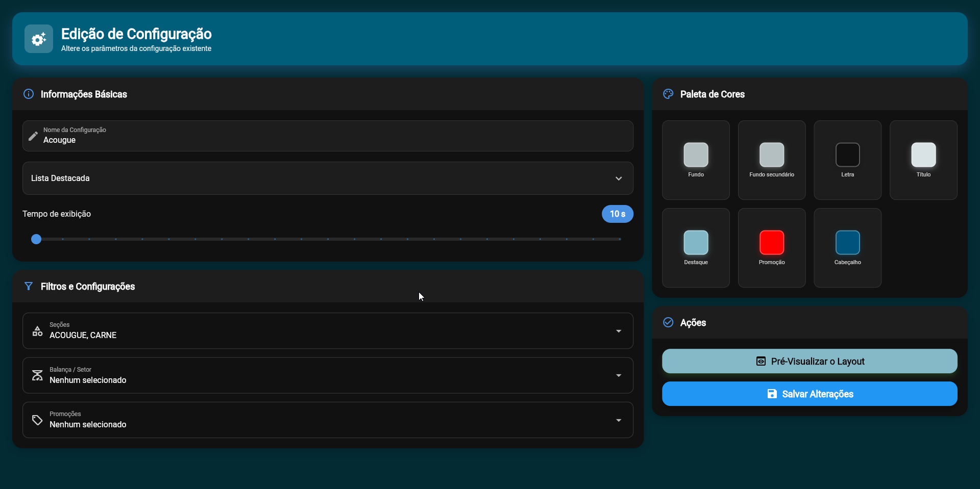This screenshot has width=980, height=489.
Task: Click the scale icon in Balança / Setor
Action: 37,375
